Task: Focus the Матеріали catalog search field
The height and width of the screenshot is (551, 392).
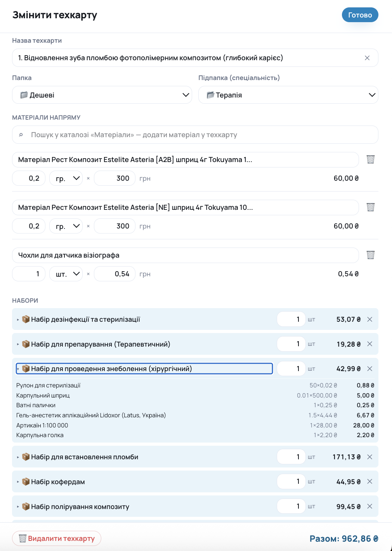Action: 195,135
